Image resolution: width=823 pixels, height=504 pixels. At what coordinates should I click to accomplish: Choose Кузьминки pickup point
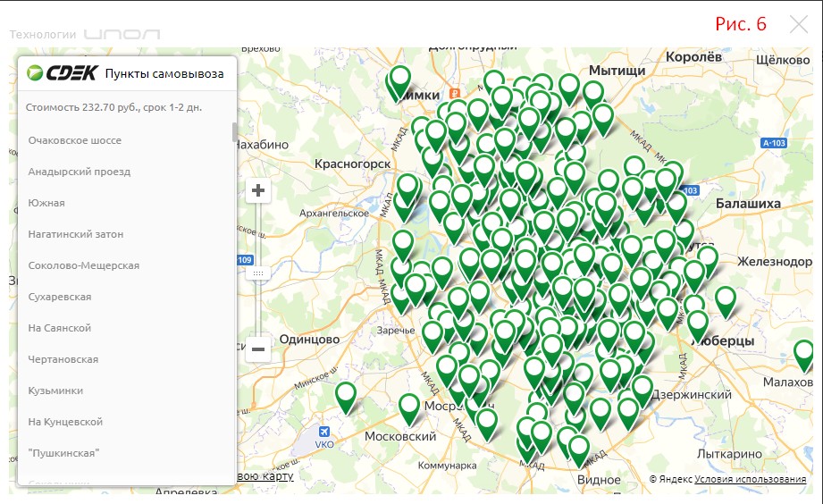click(55, 391)
